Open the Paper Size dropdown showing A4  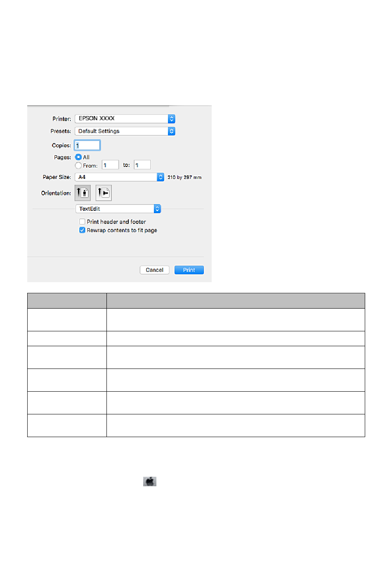[x=119, y=177]
